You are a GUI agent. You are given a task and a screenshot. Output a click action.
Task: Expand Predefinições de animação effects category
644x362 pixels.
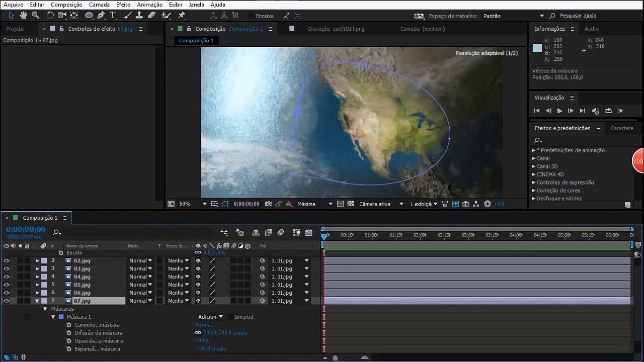pyautogui.click(x=534, y=150)
